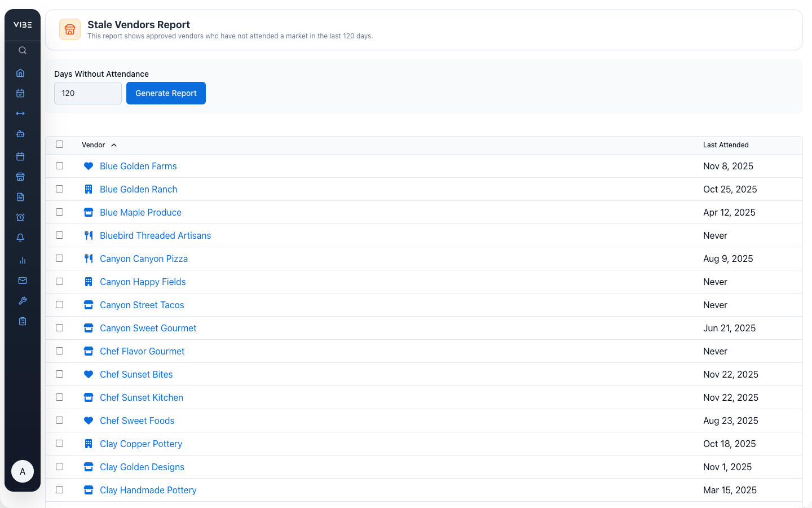Open the mail messages icon in sidebar
Screen dimensions: 812x508
[x=22, y=281]
